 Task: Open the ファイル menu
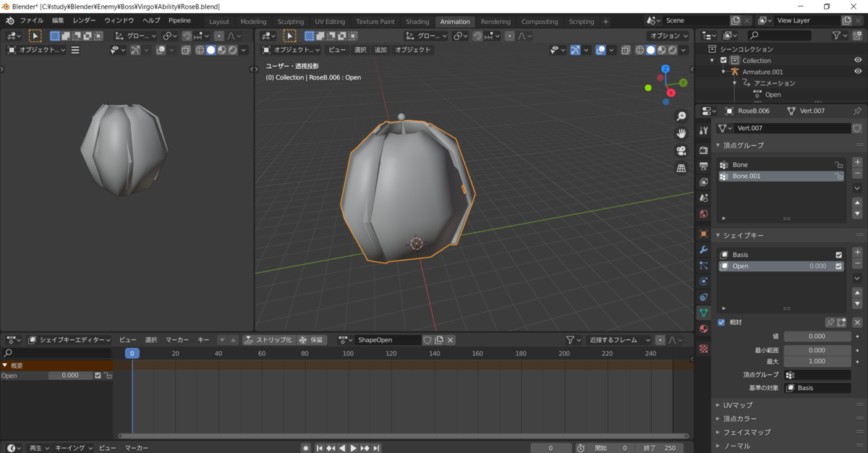(x=31, y=21)
